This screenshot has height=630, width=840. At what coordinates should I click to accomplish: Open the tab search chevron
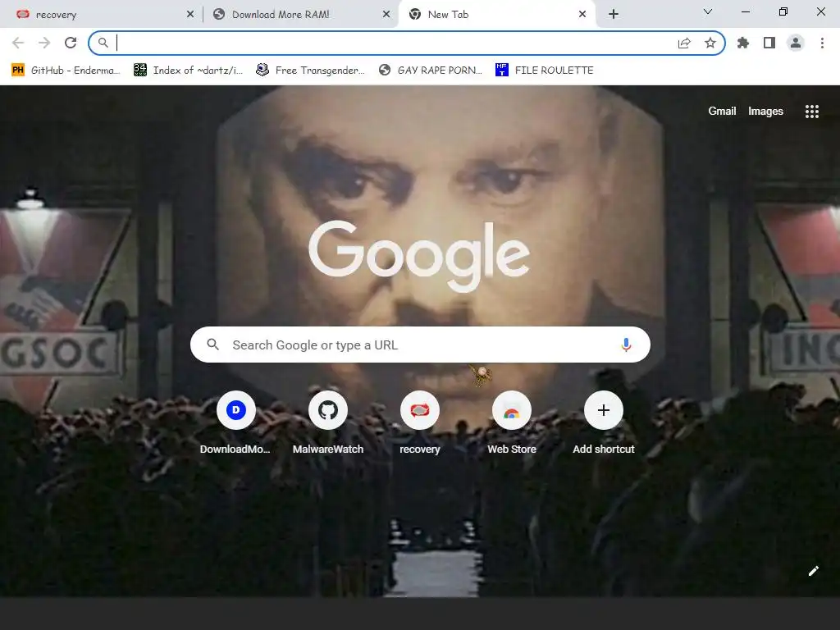tap(708, 11)
